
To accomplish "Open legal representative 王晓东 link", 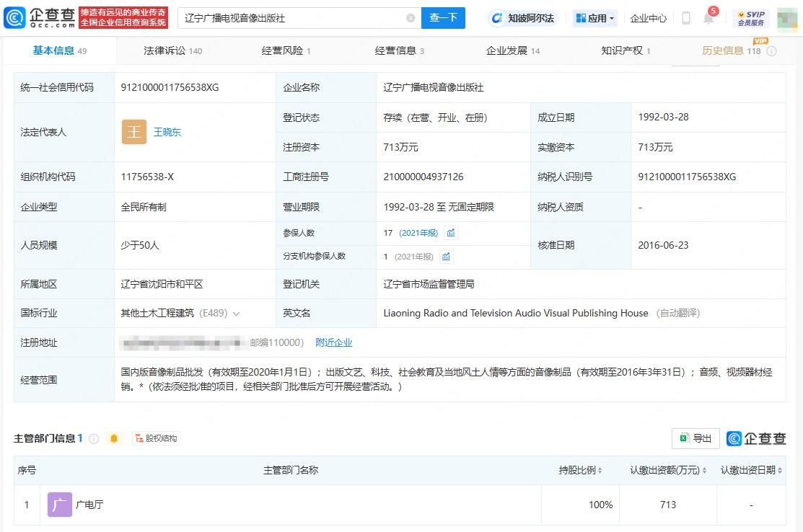I will [167, 133].
